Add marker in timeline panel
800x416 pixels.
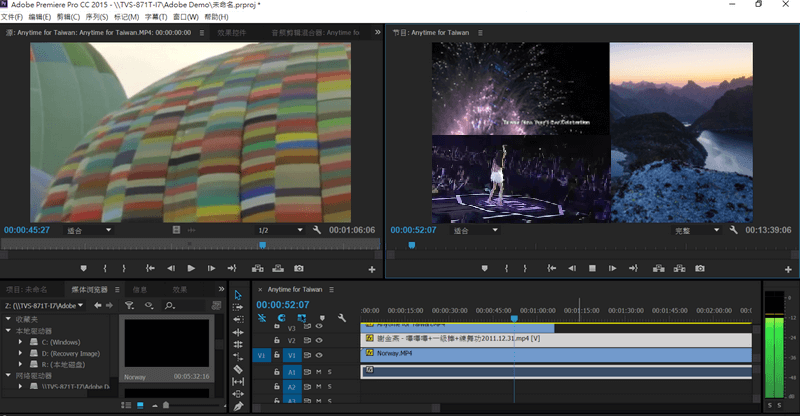pos(322,318)
